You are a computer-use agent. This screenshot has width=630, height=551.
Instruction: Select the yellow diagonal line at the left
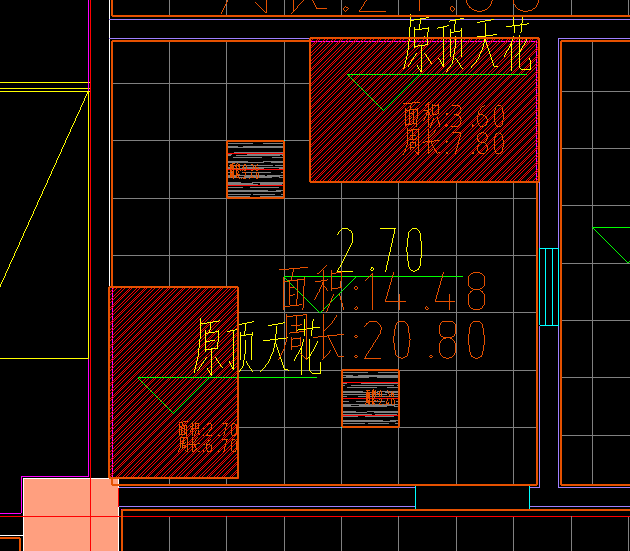click(44, 188)
